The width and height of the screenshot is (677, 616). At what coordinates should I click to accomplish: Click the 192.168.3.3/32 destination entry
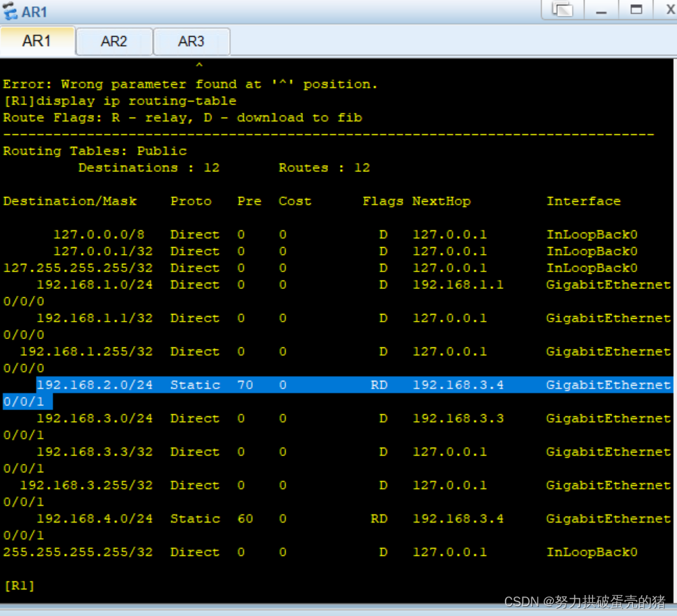95,452
